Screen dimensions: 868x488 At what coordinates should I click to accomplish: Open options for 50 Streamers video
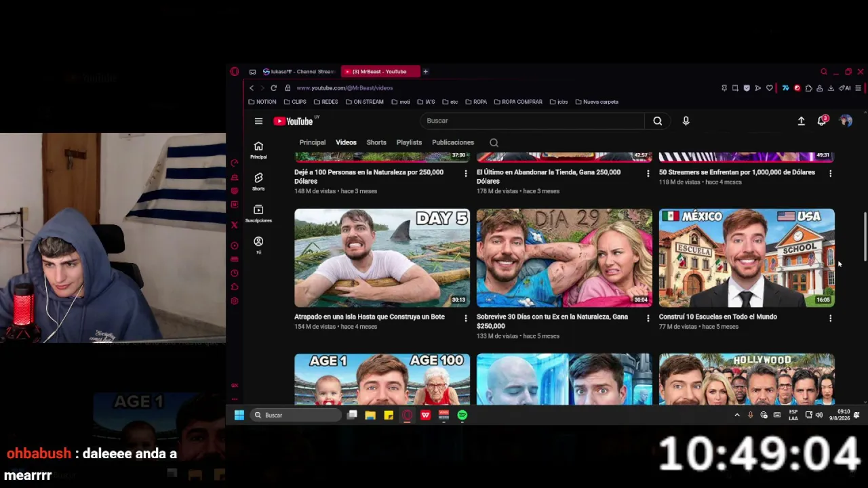click(x=830, y=174)
